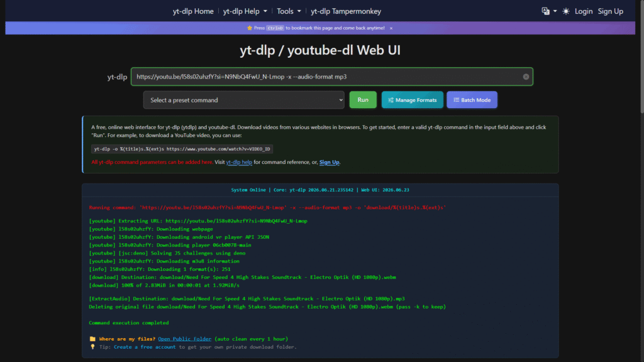Dismiss the bookmark tip banner

pos(391,28)
